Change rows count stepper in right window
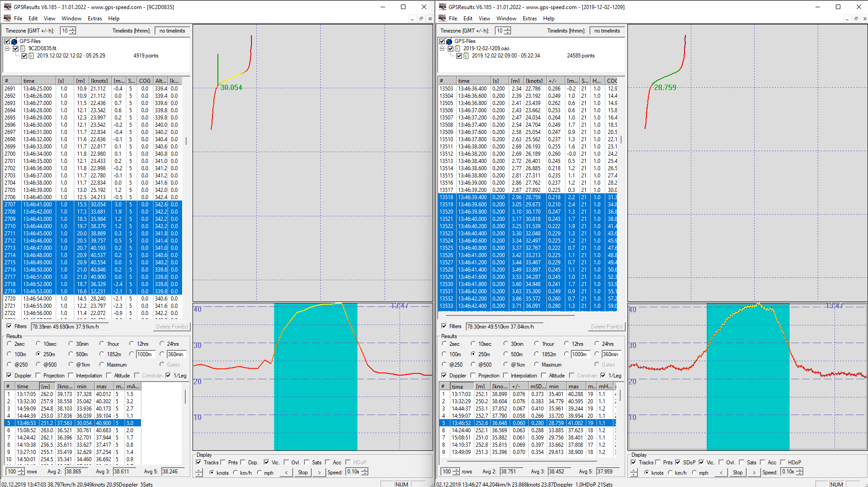This screenshot has height=487, width=868. click(x=456, y=472)
